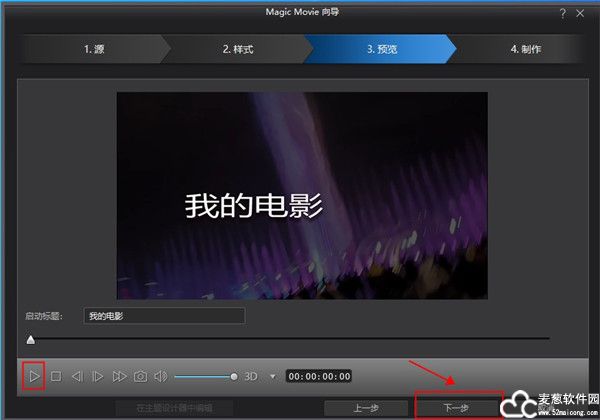Click the 下一步 button
The image size is (600, 420).
456,408
